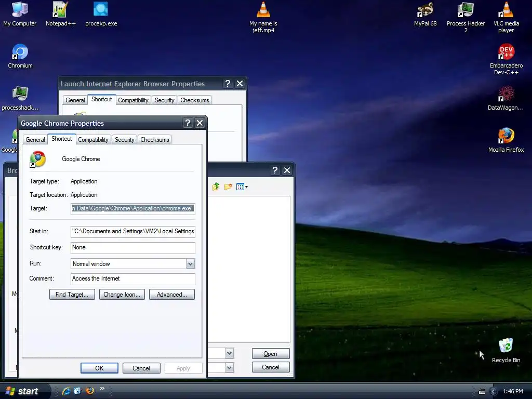Open Checksums tab in Internet Explorer Properties

click(x=195, y=100)
